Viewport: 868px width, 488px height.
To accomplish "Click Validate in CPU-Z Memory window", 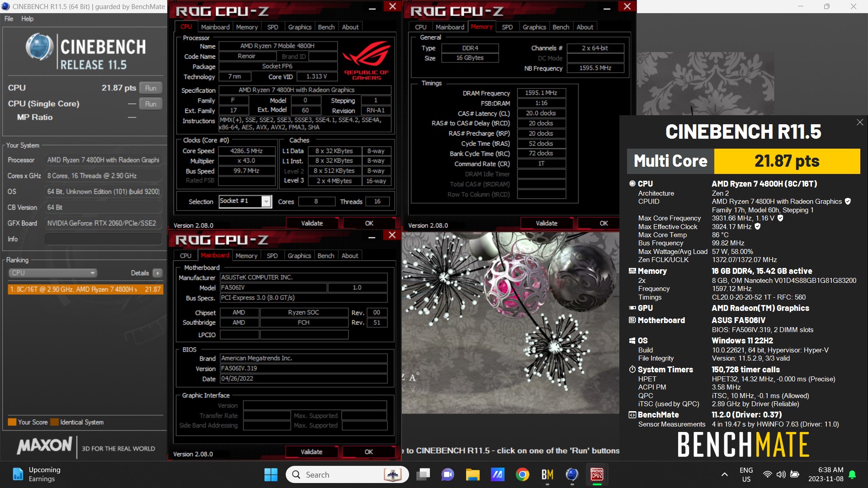I will pos(547,223).
